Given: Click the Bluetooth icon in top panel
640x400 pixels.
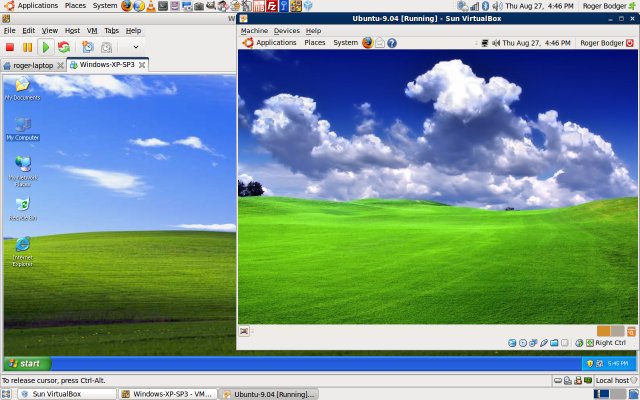Looking at the screenshot, I should tap(485, 6).
